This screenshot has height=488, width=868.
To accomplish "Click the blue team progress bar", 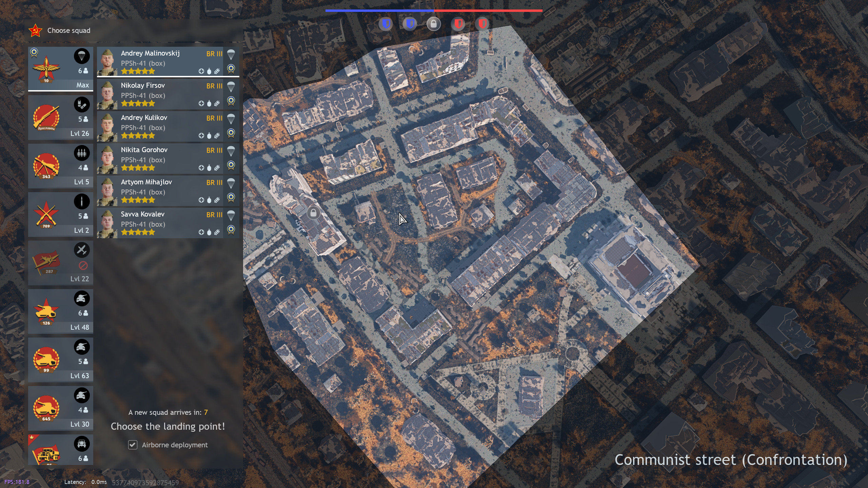I will pyautogui.click(x=379, y=11).
